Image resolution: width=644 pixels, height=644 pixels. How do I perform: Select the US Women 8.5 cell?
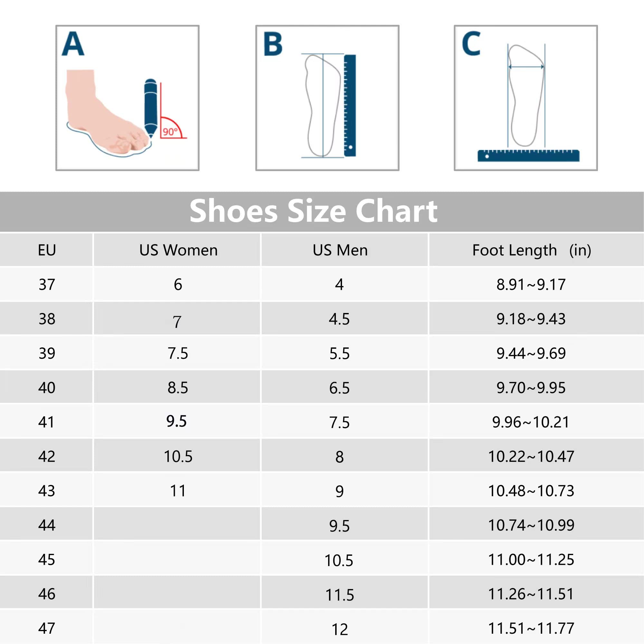[178, 388]
